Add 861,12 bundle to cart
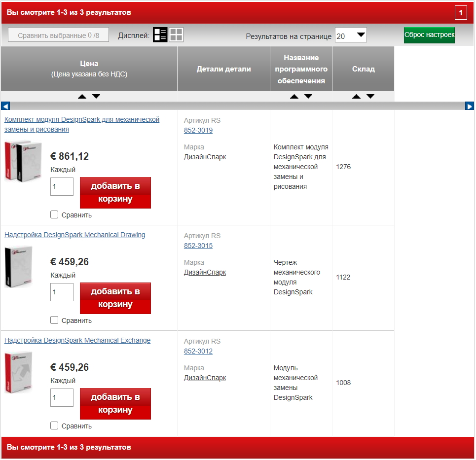 pyautogui.click(x=115, y=193)
